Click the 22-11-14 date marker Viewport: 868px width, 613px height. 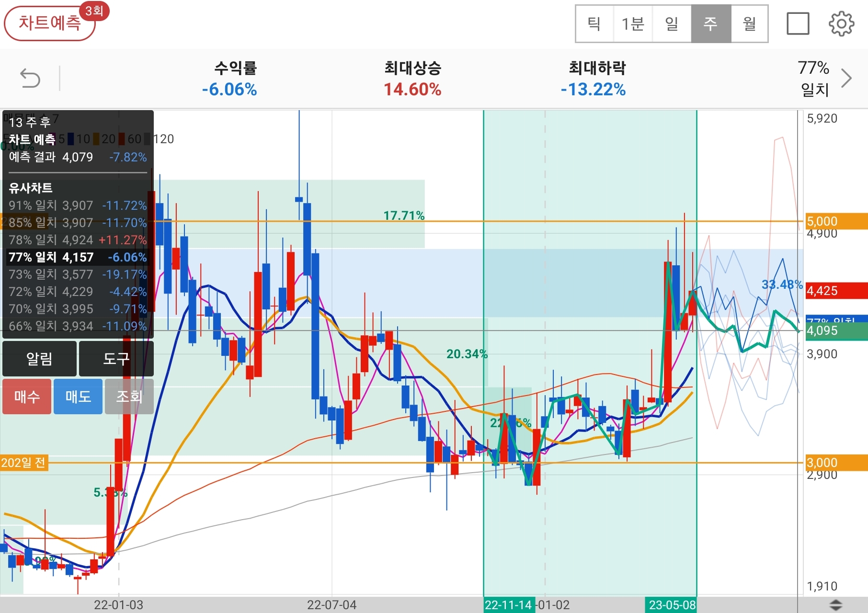coord(509,605)
